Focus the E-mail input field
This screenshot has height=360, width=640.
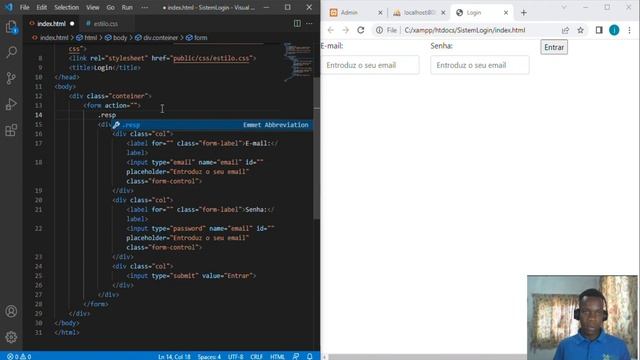click(x=370, y=65)
